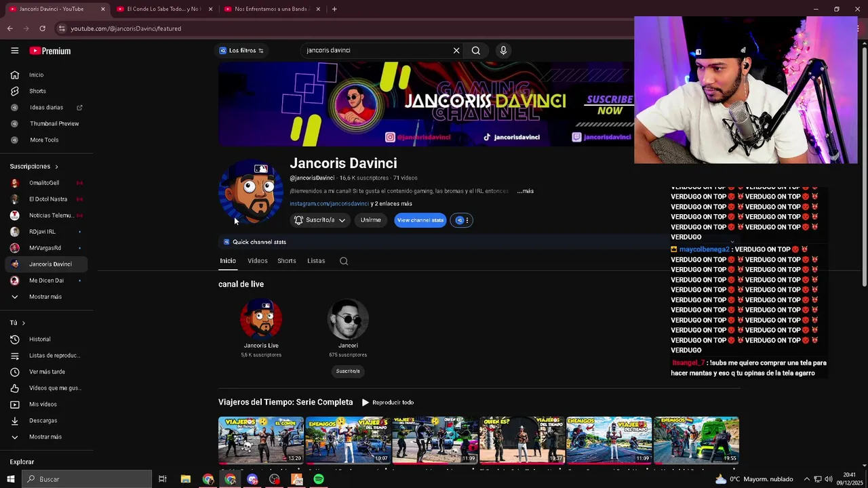Open the YouTube hamburger guide menu
The image size is (868, 488).
(14, 51)
